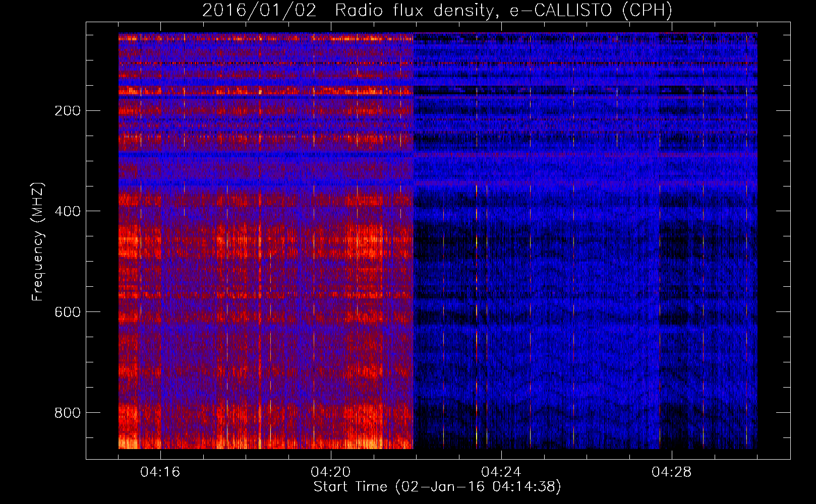Click the 800 frequency tick label

(x=68, y=413)
